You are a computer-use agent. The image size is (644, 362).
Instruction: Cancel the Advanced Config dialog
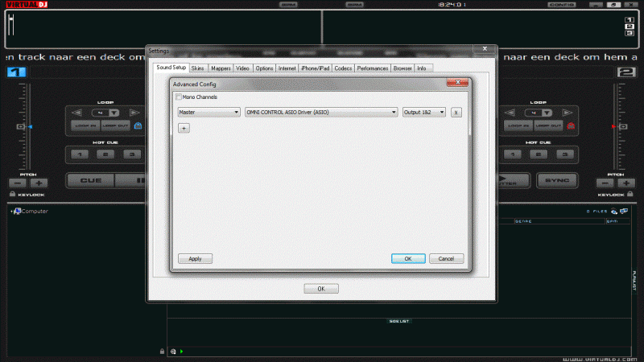coord(446,258)
